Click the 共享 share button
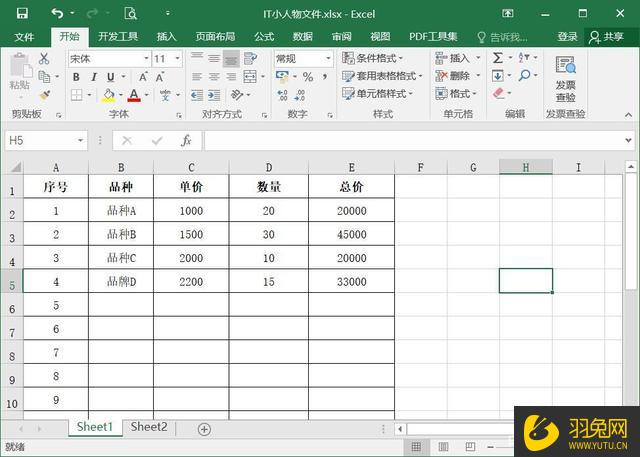 pyautogui.click(x=607, y=37)
